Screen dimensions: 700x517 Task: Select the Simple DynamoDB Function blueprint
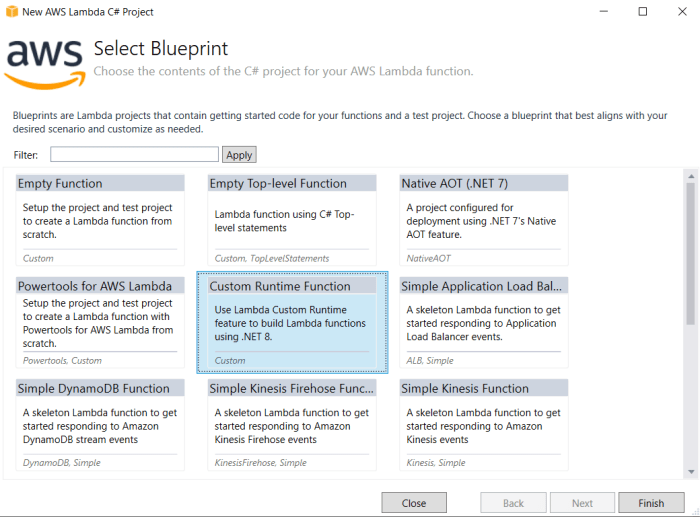coord(100,425)
